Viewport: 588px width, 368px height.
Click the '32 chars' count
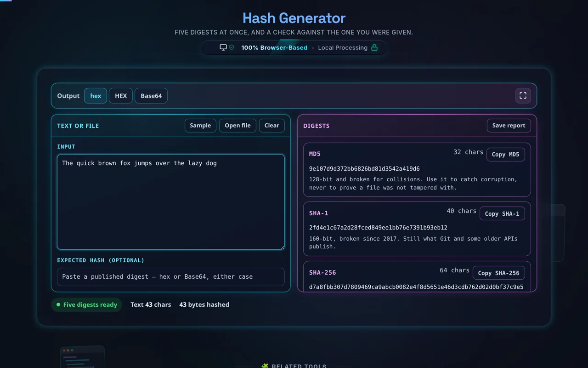click(x=468, y=152)
